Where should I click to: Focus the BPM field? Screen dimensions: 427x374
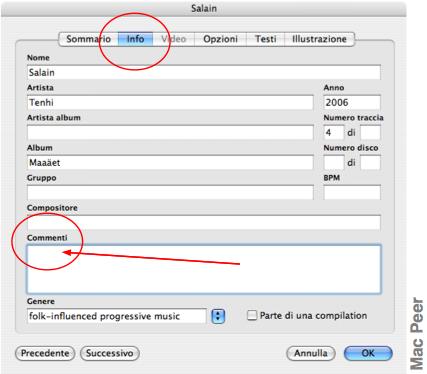352,192
